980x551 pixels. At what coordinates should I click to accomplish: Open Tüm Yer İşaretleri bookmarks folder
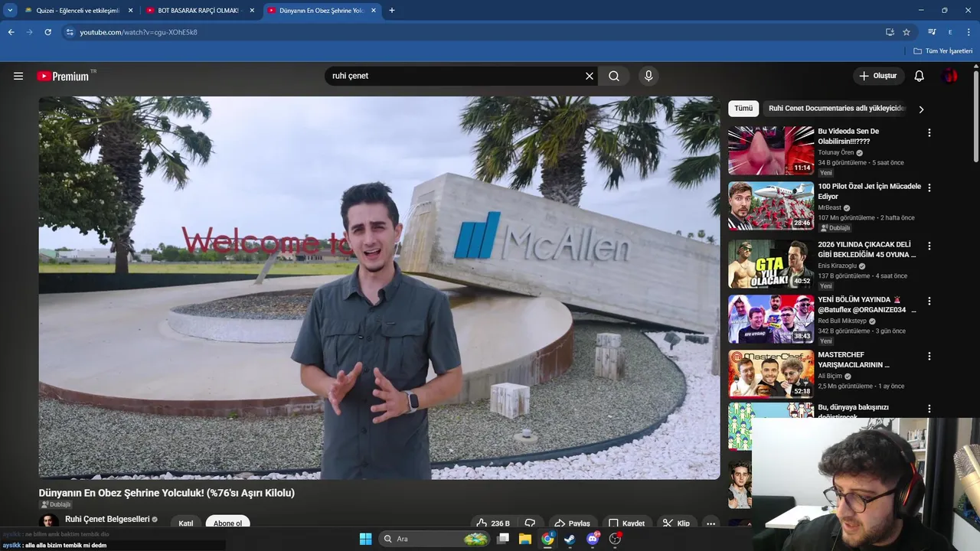click(x=943, y=51)
